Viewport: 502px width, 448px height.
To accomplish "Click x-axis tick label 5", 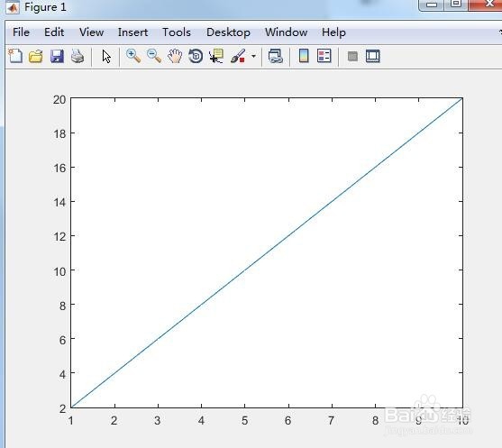I will coord(244,420).
